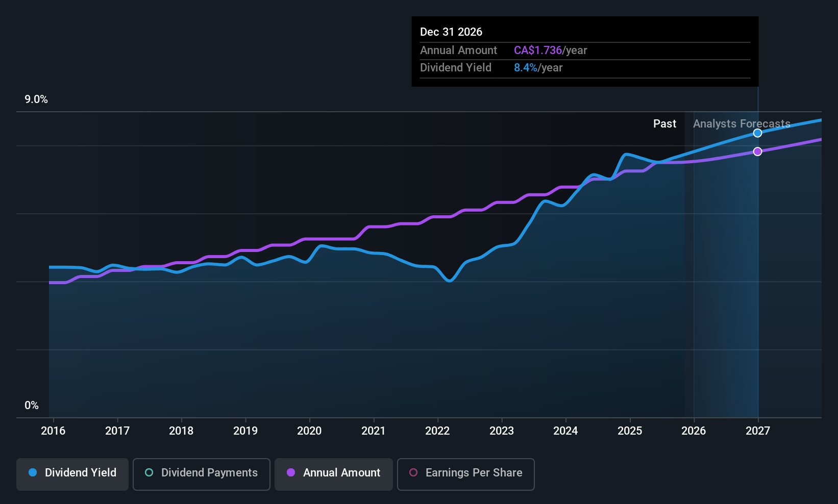Enable the Dividend Payments series
This screenshot has width=838, height=504.
[x=201, y=473]
